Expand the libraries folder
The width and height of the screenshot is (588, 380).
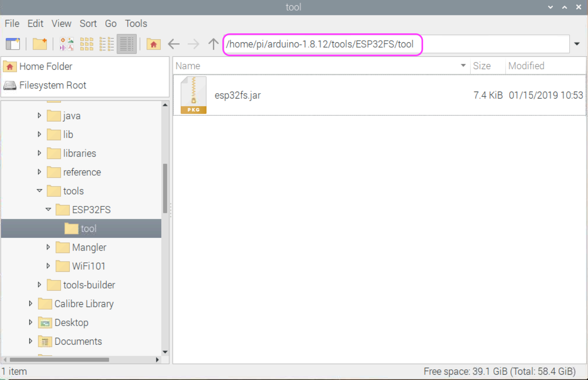point(39,153)
